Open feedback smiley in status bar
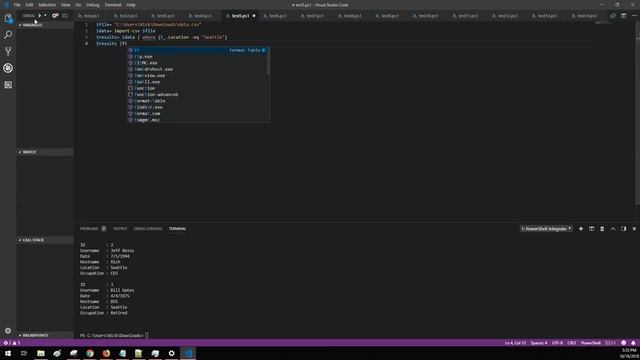 point(624,343)
